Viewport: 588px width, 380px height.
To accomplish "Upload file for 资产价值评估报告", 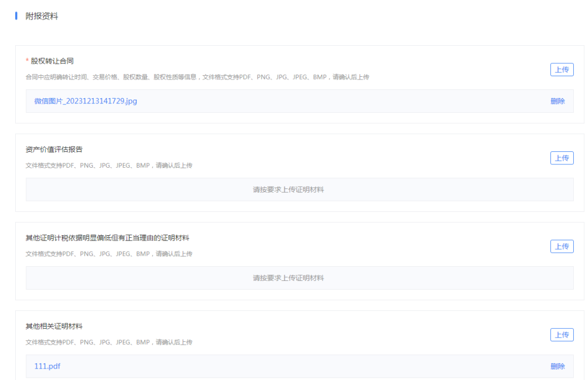I will coord(562,158).
